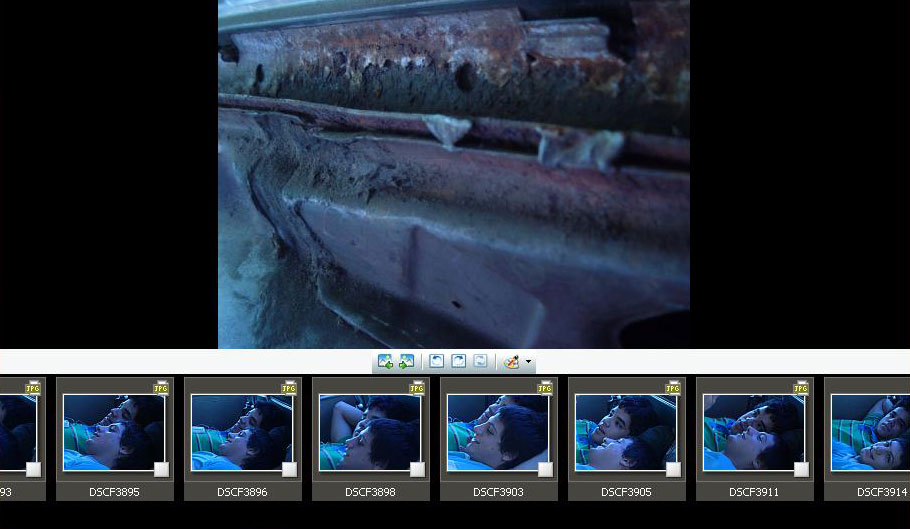Go to the next image using the toolbar

tap(406, 361)
